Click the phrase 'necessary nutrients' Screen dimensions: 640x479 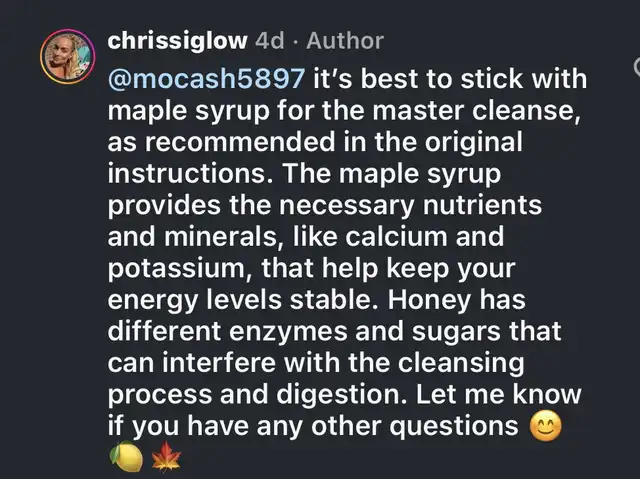click(x=410, y=205)
